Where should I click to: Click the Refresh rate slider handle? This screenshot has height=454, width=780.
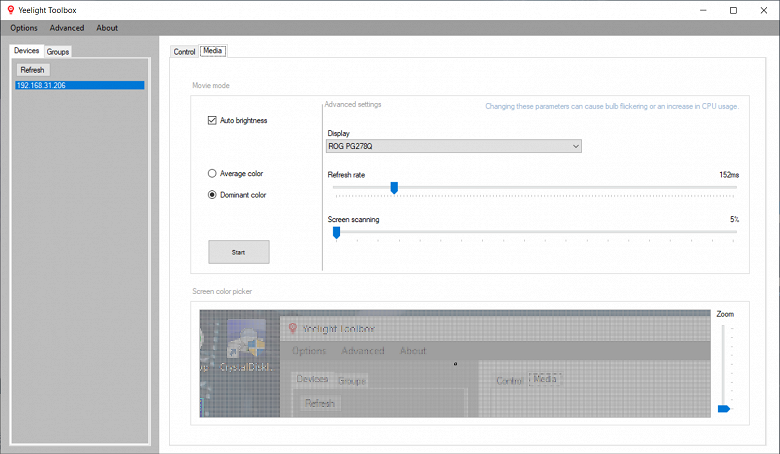pos(394,188)
